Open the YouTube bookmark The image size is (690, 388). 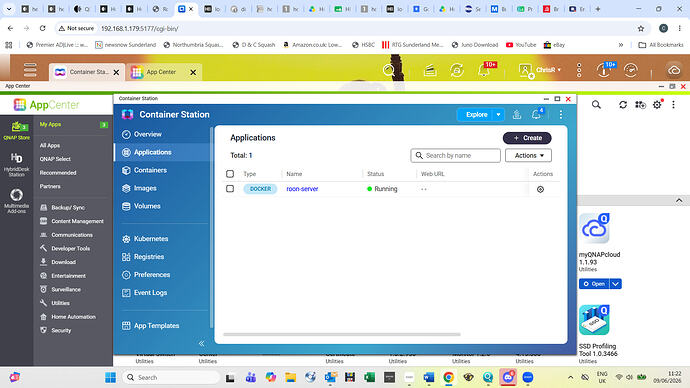[x=521, y=45]
